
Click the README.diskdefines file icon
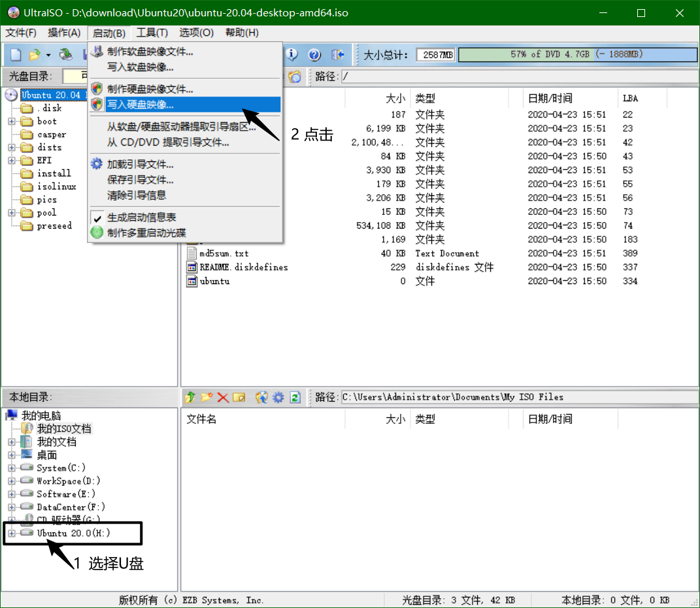[x=192, y=267]
